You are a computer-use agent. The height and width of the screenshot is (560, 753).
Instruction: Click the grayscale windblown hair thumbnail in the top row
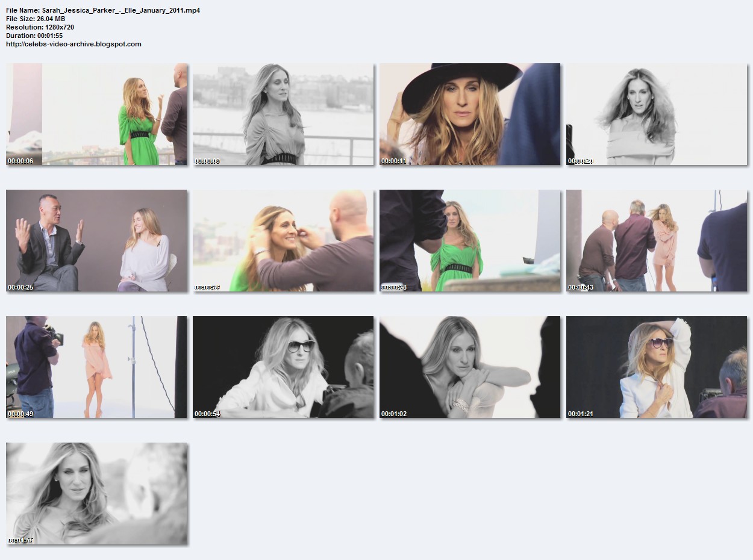pos(657,114)
